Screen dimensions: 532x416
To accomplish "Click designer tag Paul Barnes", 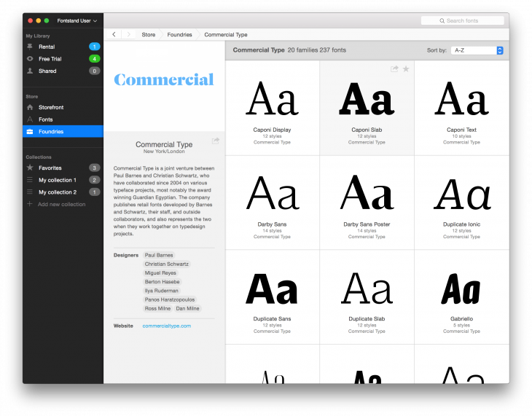I will coord(159,256).
